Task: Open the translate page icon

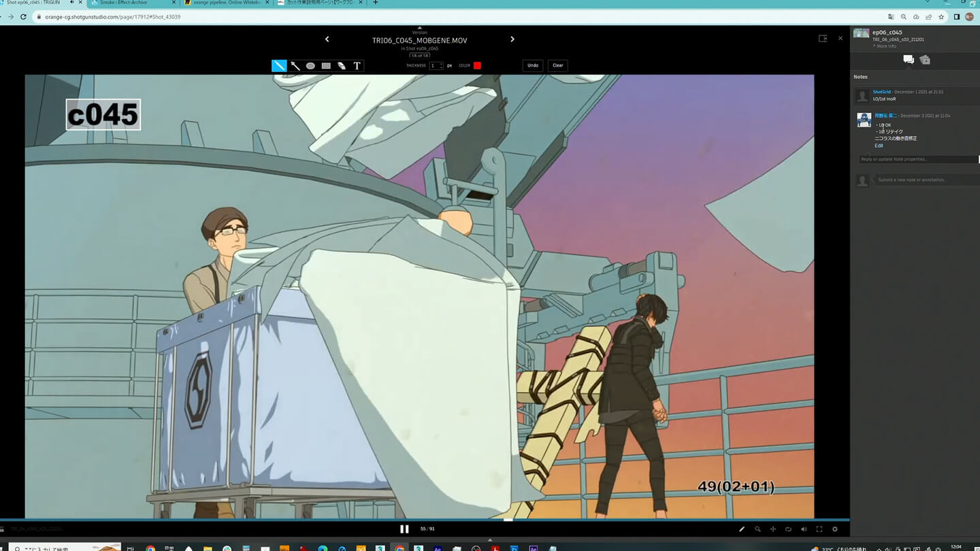Action: (891, 16)
